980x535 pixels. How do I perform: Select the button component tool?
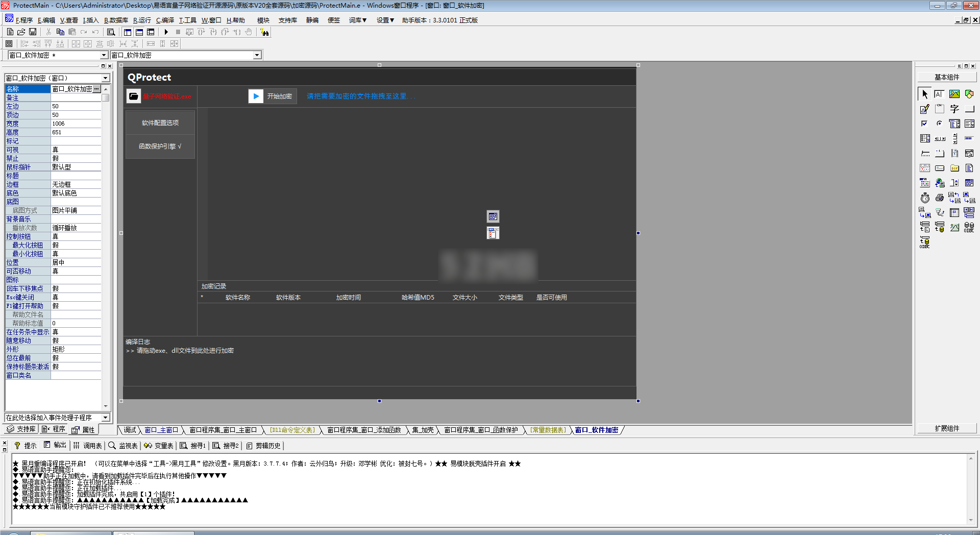(x=969, y=109)
